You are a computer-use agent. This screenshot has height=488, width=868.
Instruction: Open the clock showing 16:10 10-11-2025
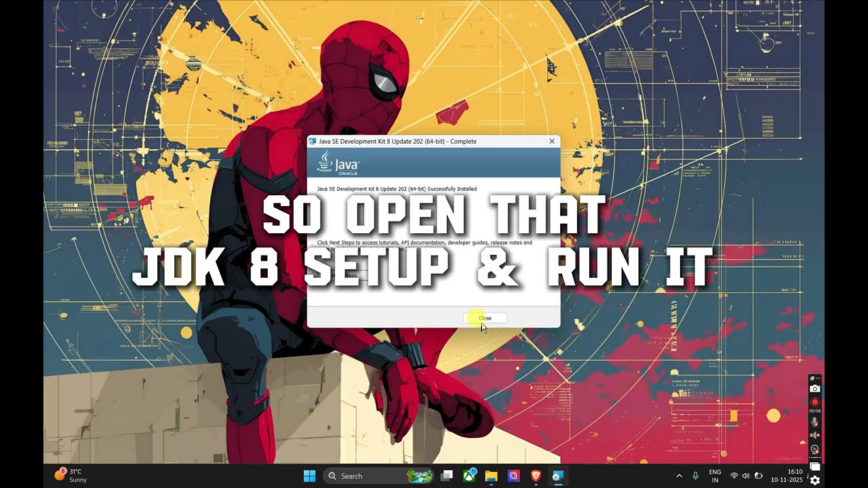coord(787,476)
